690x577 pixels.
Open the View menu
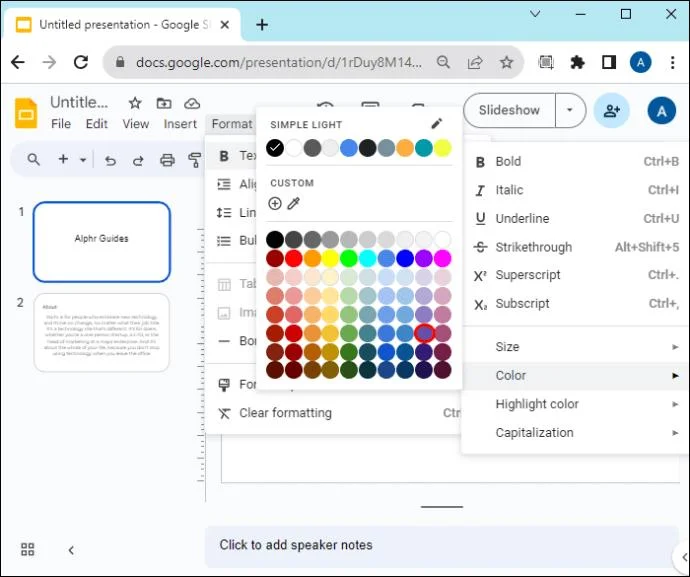click(x=136, y=124)
